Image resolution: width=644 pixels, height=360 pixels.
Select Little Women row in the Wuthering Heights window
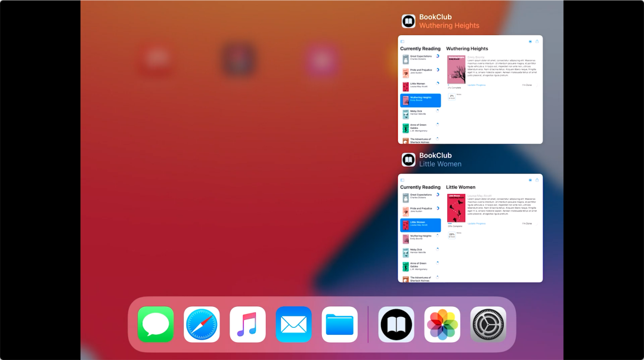(x=420, y=87)
